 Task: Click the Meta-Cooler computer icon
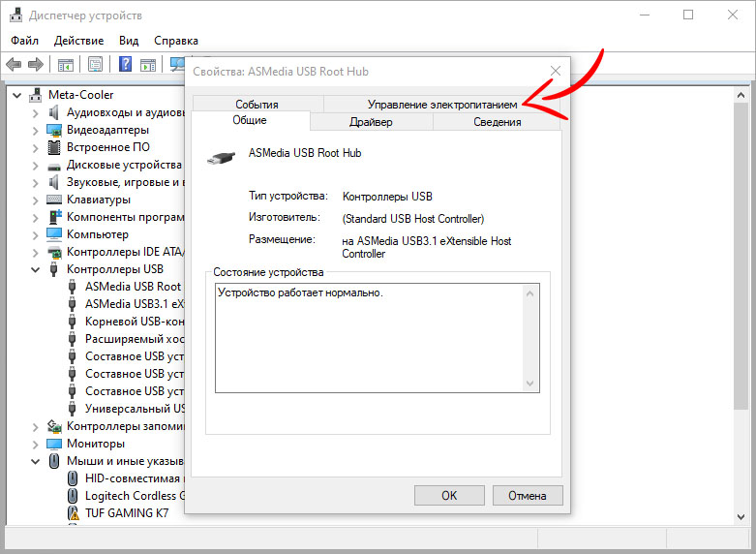[x=35, y=95]
